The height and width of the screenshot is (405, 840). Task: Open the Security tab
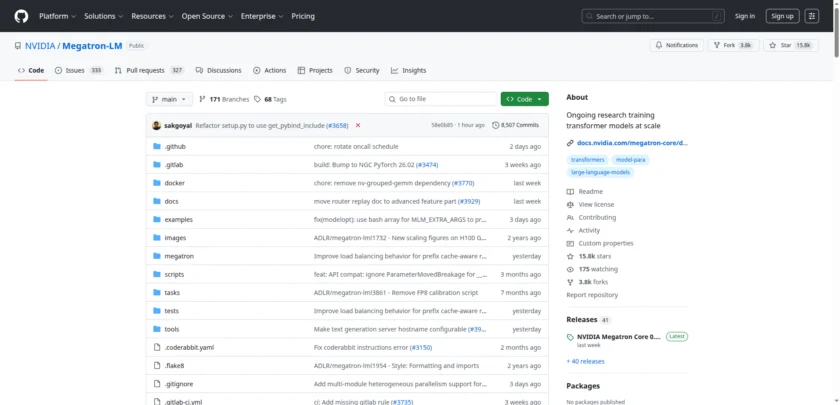tap(362, 70)
